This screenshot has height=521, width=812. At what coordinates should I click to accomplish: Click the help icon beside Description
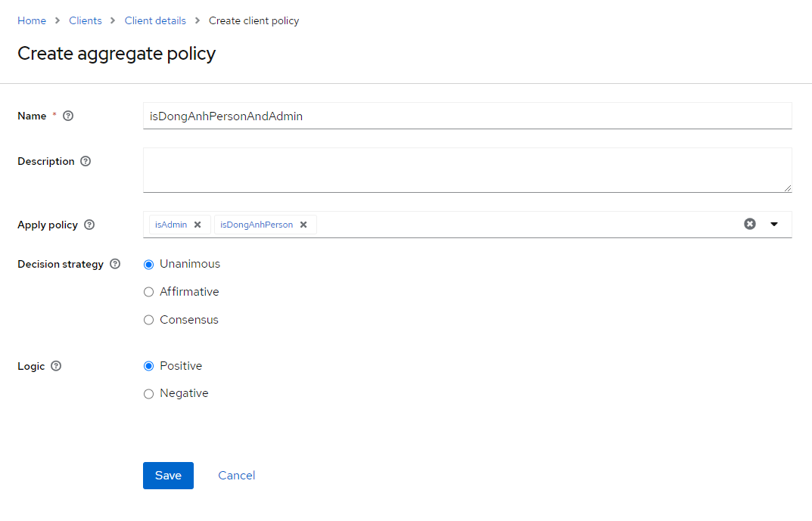point(86,161)
